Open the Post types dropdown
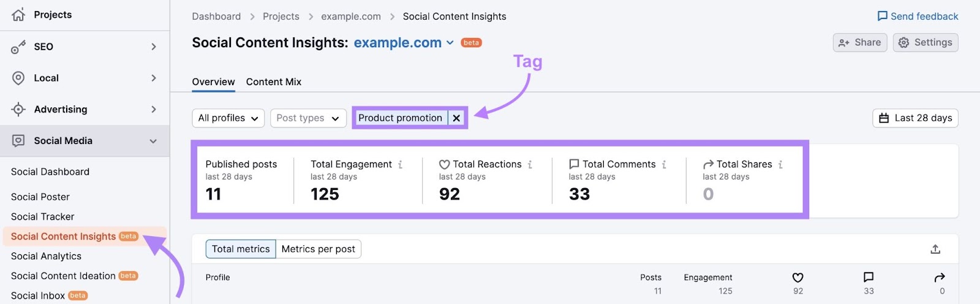 [x=307, y=118]
